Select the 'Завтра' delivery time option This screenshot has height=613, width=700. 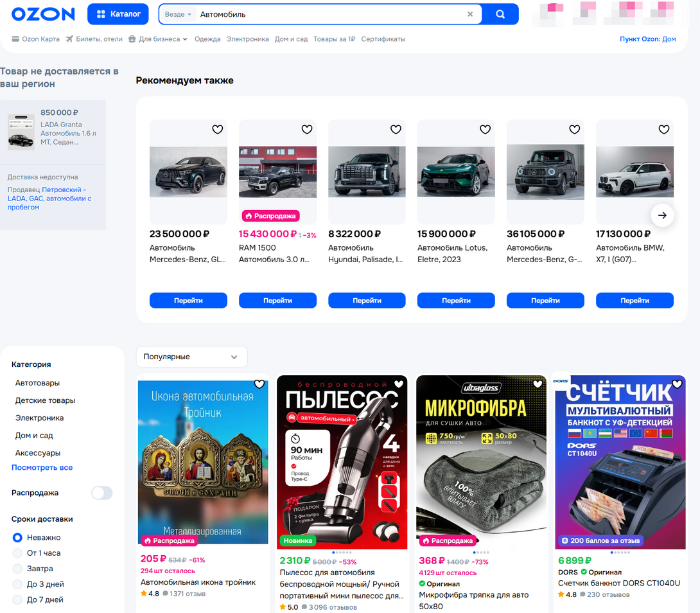pyautogui.click(x=18, y=569)
